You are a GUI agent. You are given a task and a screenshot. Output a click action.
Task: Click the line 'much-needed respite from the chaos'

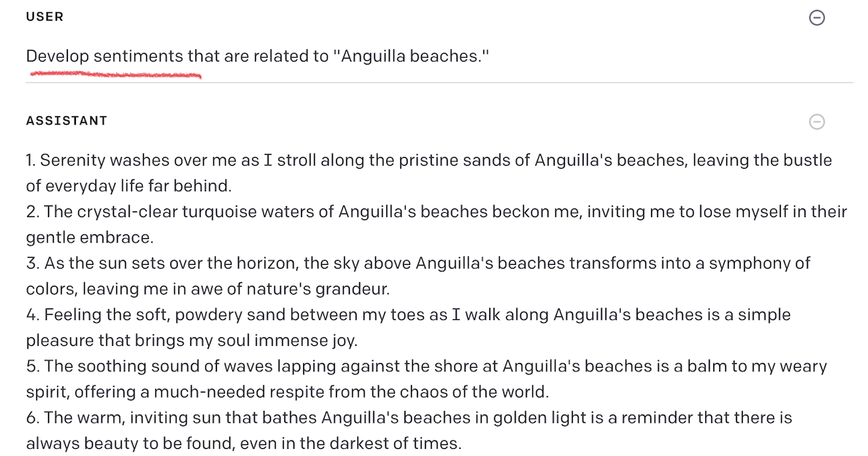288,392
